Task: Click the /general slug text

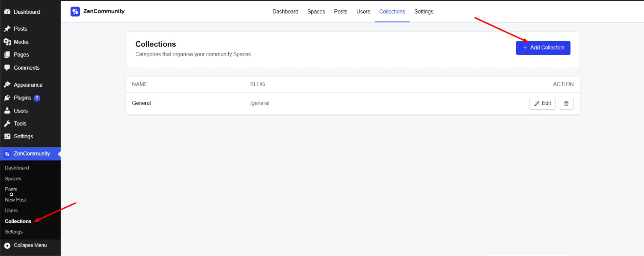Action: point(260,103)
